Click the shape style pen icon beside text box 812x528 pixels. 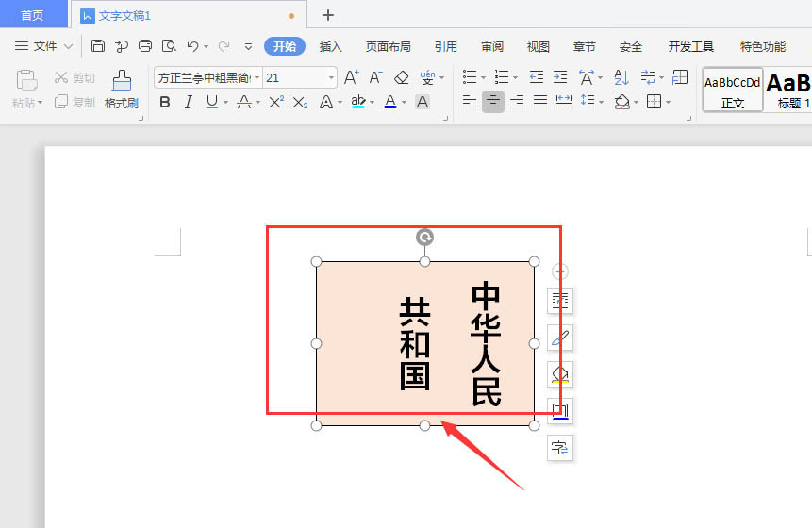(560, 338)
